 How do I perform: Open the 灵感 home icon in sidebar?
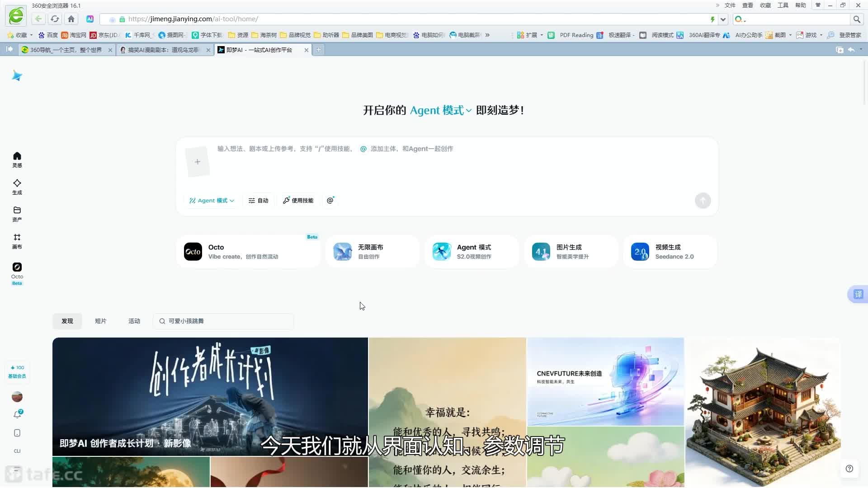point(17,160)
